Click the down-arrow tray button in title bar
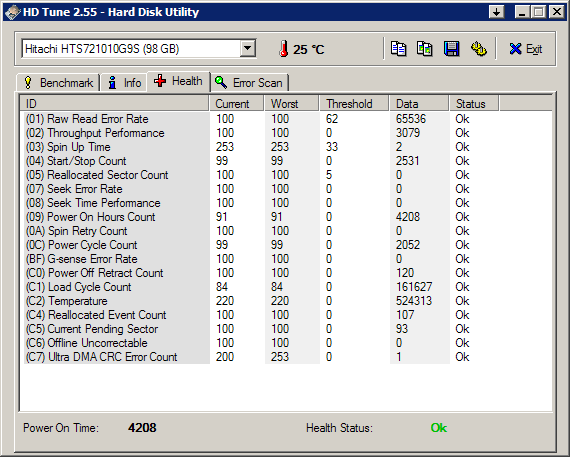 pyautogui.click(x=496, y=12)
